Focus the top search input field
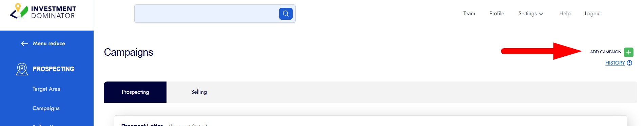This screenshot has width=644, height=126. [x=207, y=14]
